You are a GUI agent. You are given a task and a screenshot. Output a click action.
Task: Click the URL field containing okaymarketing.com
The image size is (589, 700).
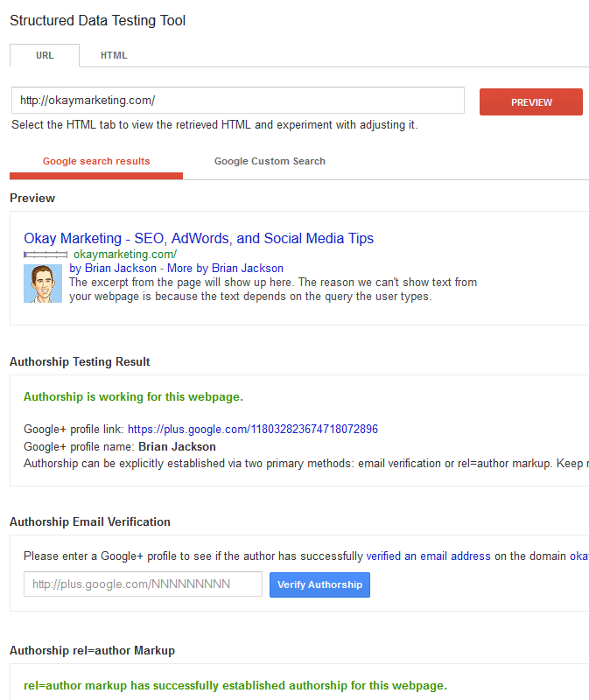click(x=237, y=101)
